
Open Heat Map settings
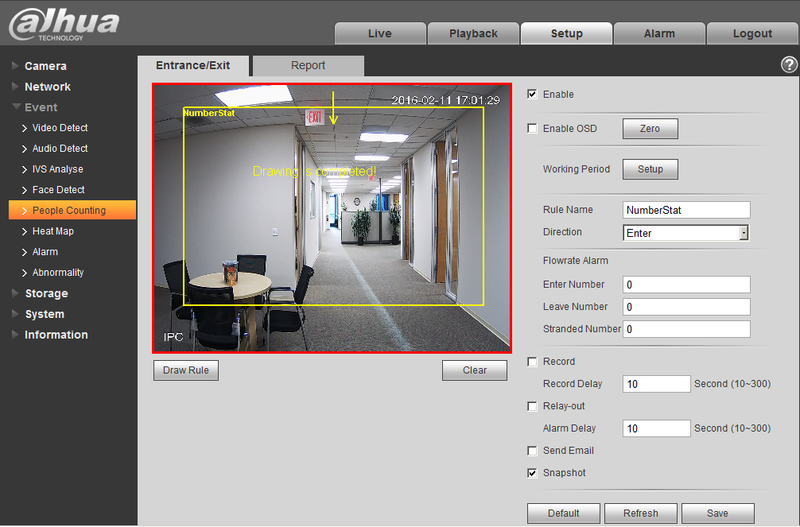tap(53, 231)
